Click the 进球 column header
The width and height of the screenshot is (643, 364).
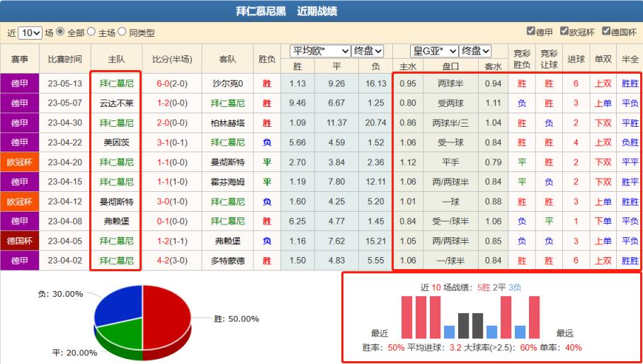(x=576, y=59)
